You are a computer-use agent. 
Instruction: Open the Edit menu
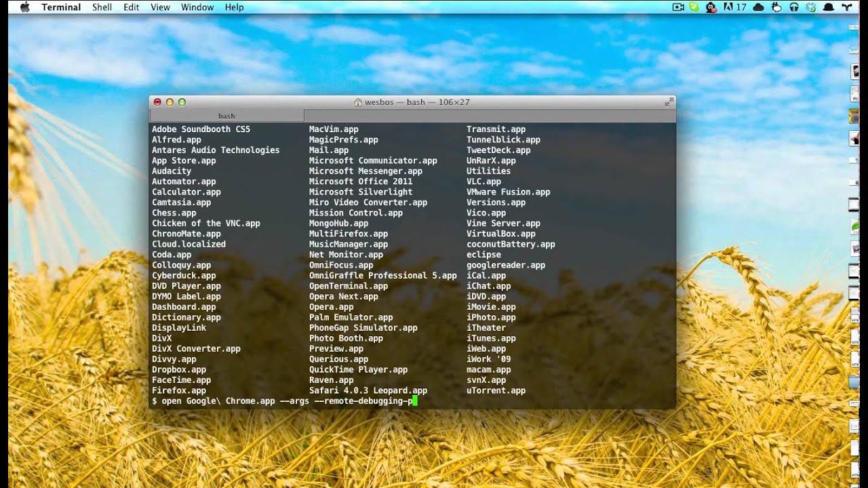(x=131, y=7)
